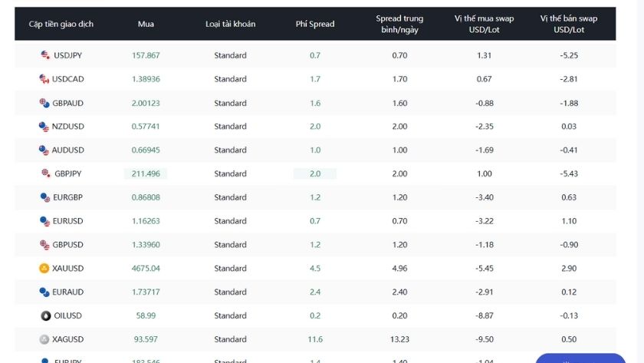The image size is (644, 363).
Task: Click the GBPJPY buy price 211.496
Action: (x=146, y=174)
